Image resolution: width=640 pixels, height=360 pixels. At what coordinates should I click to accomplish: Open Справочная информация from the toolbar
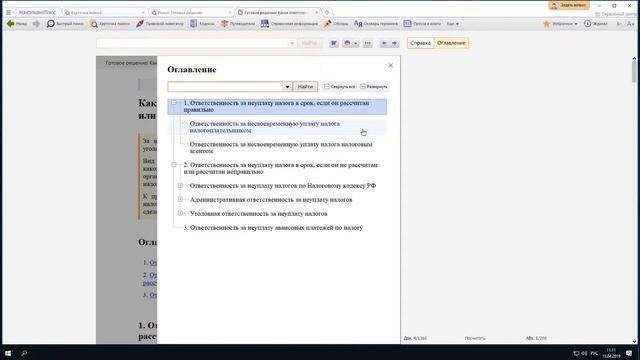(289, 24)
